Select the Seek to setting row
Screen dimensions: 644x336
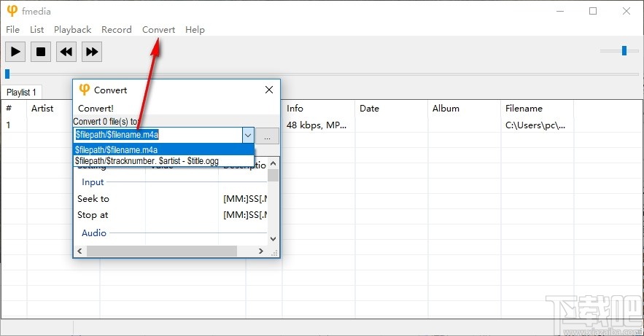tap(172, 199)
